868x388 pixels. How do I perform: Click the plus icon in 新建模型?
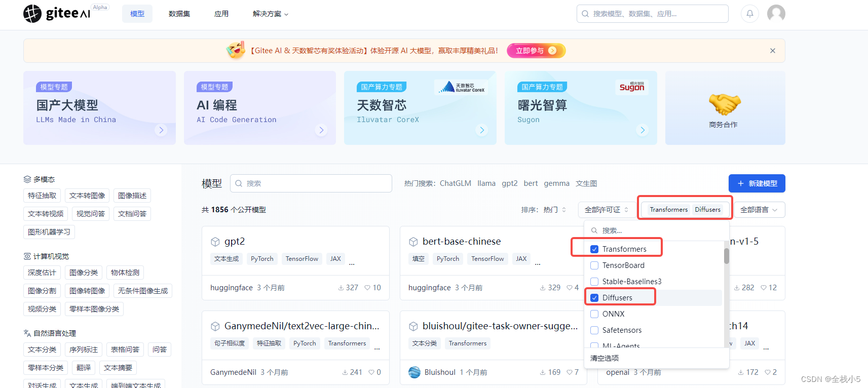[741, 183]
